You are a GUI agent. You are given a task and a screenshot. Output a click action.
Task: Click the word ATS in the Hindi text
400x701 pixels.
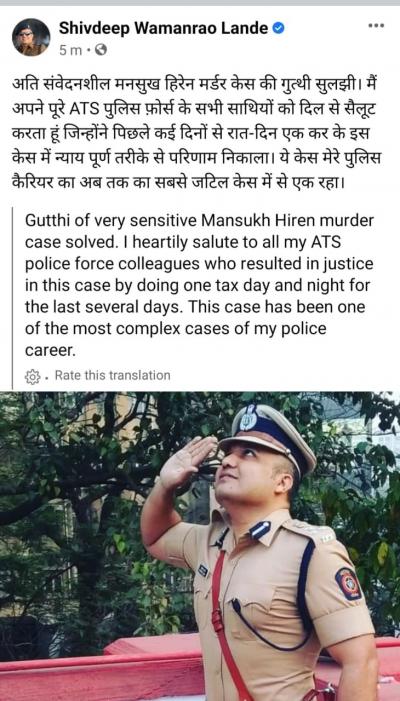click(72, 110)
